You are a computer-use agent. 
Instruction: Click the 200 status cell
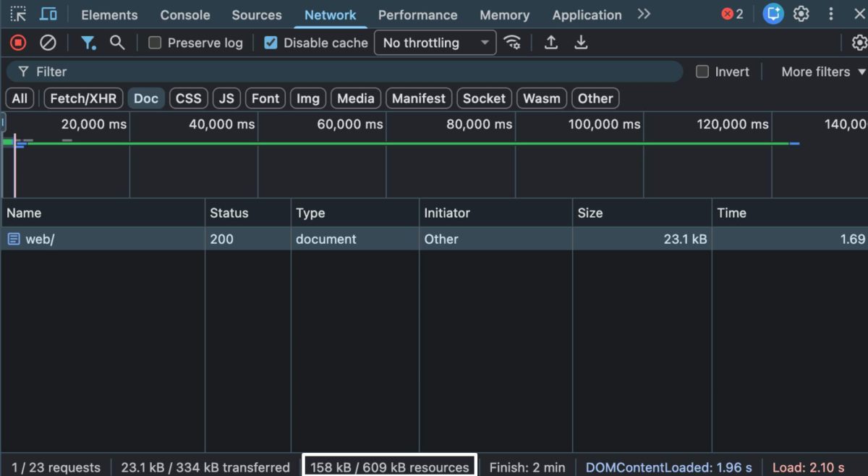(x=248, y=239)
